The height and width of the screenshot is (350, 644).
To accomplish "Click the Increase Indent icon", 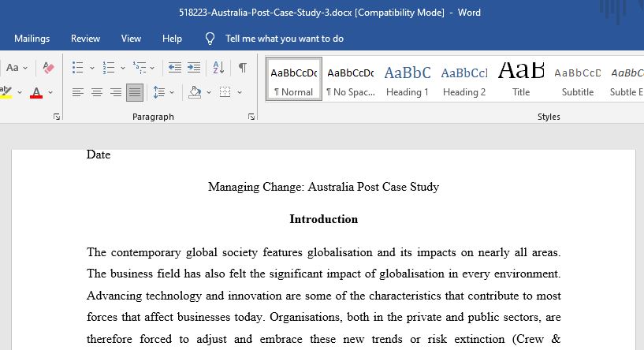I will [x=193, y=67].
